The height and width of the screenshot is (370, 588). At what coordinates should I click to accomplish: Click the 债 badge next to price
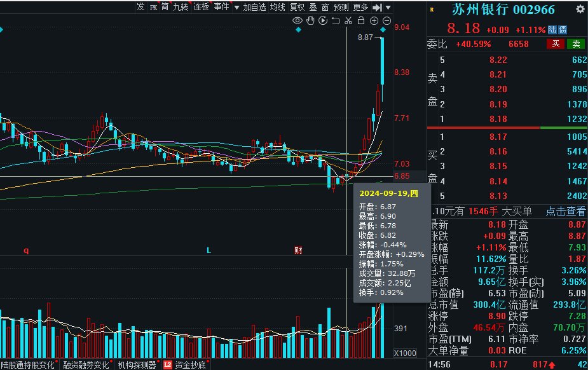[562, 30]
